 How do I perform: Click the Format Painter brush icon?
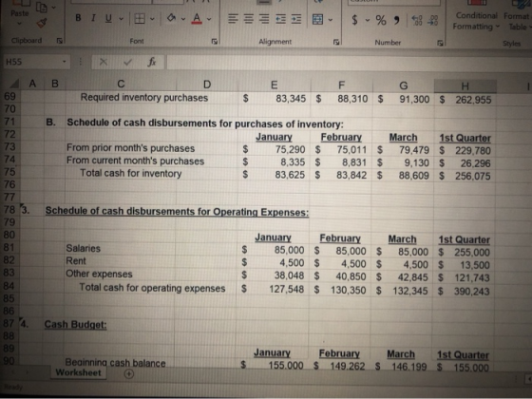point(42,24)
